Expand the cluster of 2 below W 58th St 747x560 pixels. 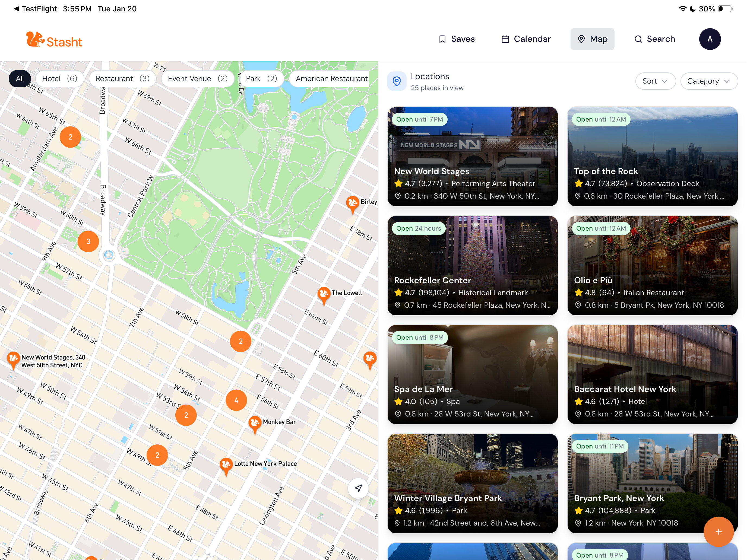click(240, 341)
